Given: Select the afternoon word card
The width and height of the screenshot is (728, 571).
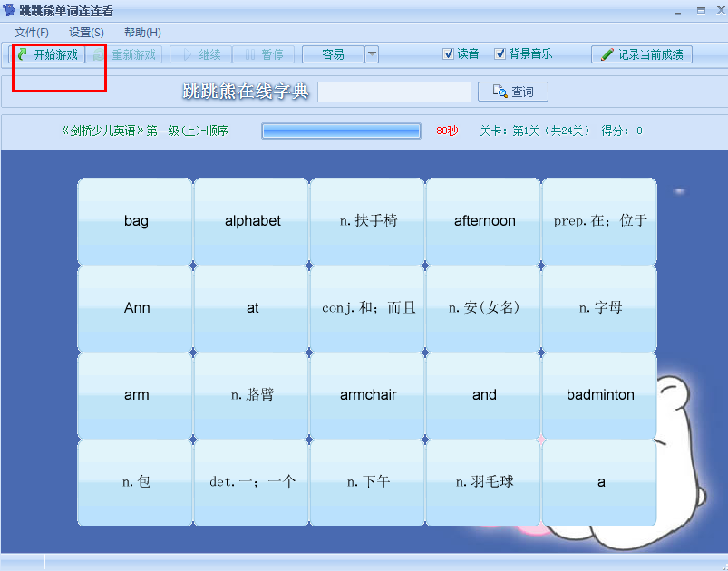Looking at the screenshot, I should (x=483, y=221).
